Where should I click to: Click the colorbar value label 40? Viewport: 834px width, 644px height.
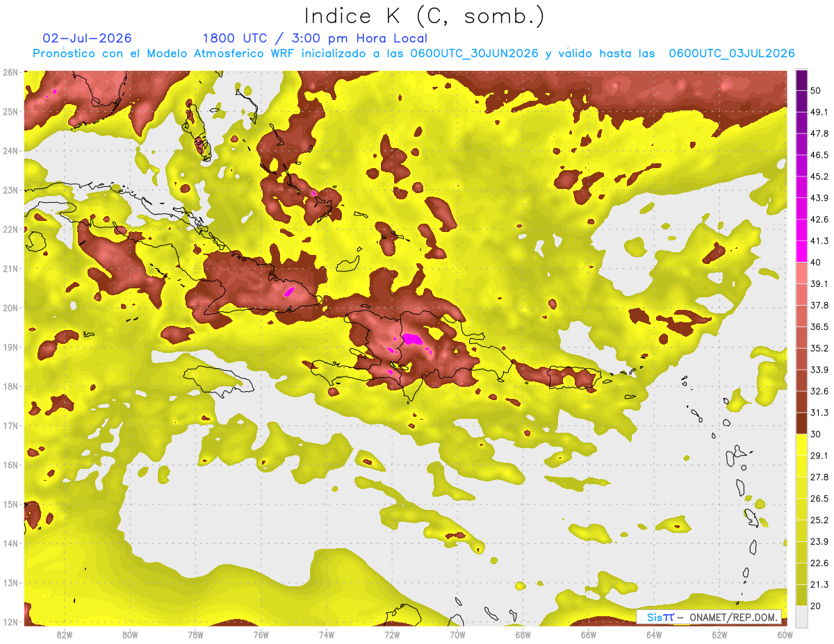click(x=817, y=263)
